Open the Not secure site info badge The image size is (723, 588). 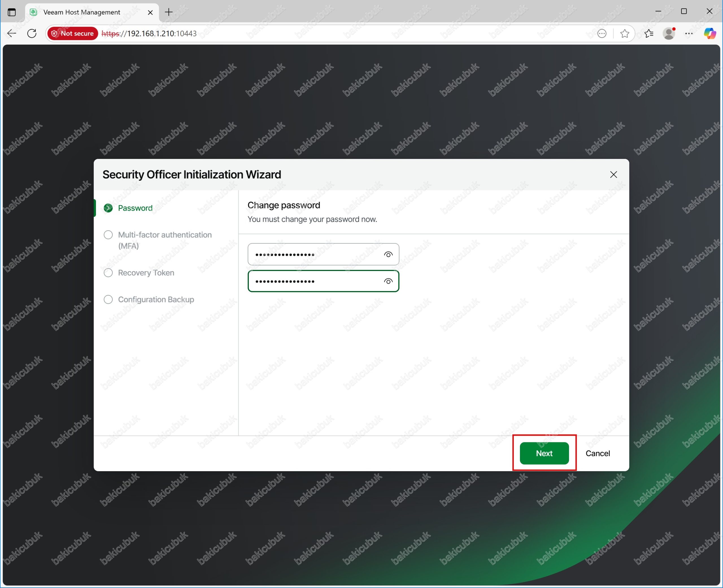73,33
